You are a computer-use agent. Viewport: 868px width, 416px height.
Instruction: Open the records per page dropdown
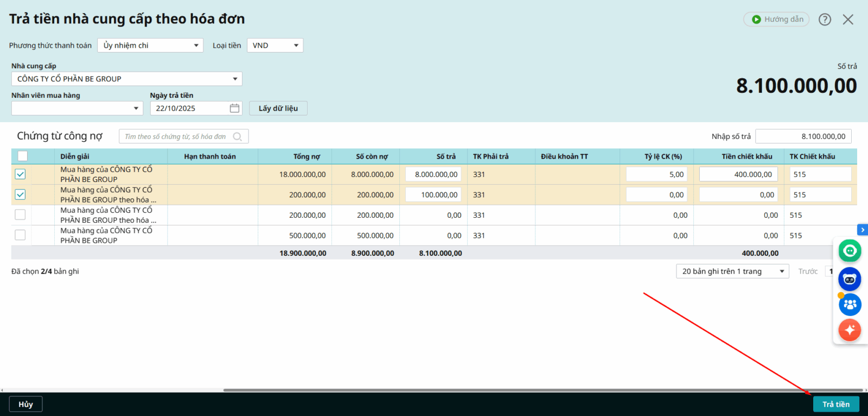coord(732,271)
